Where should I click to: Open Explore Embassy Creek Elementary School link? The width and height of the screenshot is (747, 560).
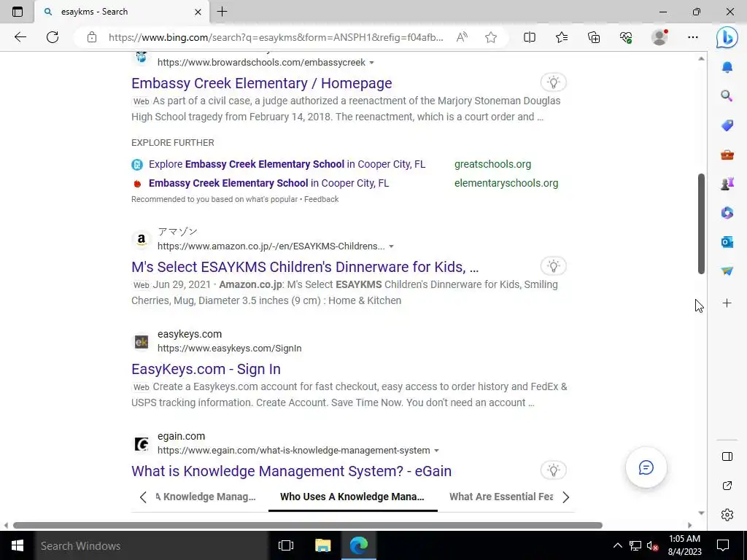coord(287,164)
